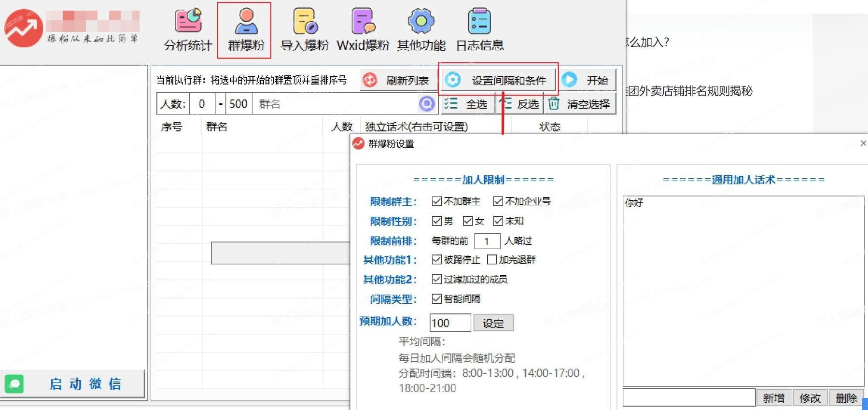Toggle the 不加群主 checkbox
The image size is (868, 410).
[437, 201]
